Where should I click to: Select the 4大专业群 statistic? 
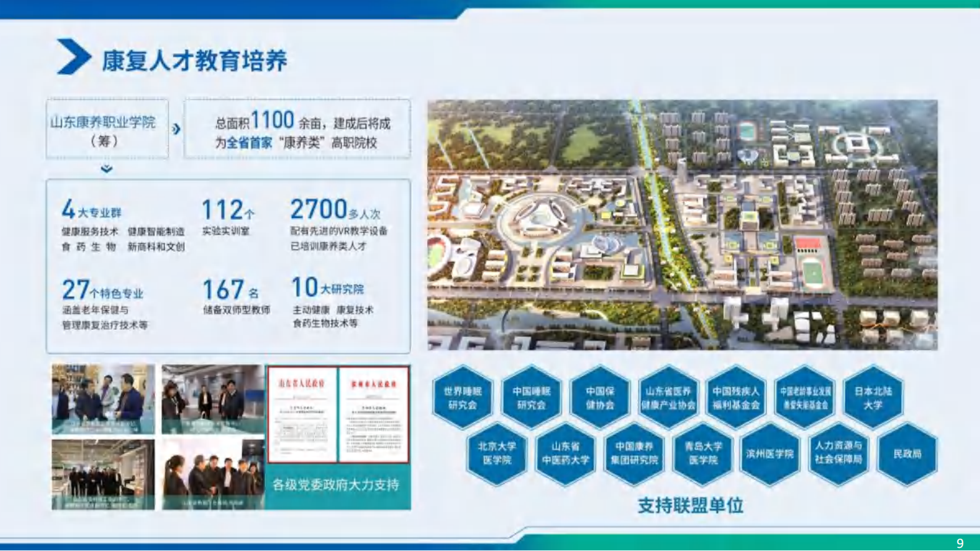click(123, 225)
